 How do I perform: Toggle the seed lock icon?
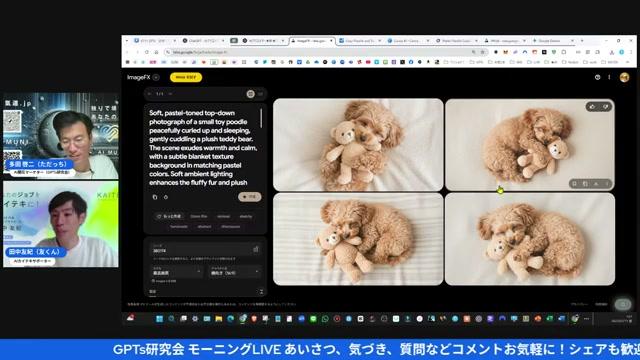(x=256, y=249)
